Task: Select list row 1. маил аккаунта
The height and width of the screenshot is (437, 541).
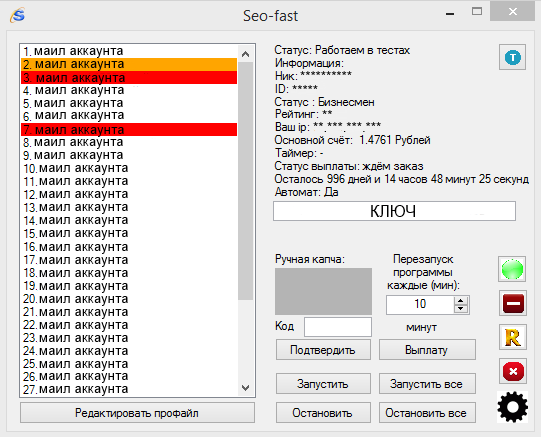Action: (129, 51)
